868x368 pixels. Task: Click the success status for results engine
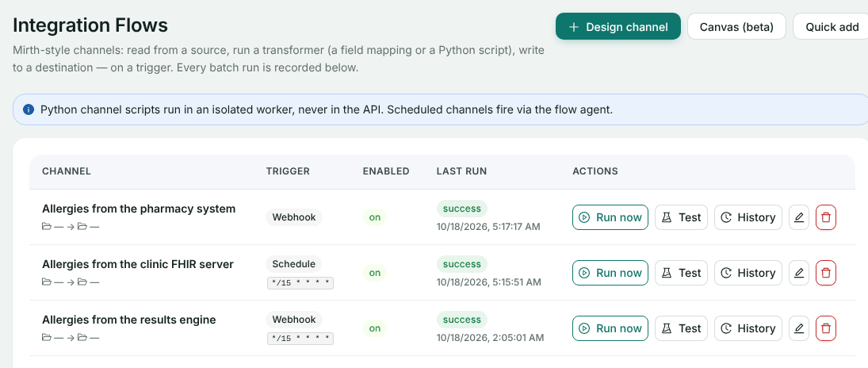461,320
